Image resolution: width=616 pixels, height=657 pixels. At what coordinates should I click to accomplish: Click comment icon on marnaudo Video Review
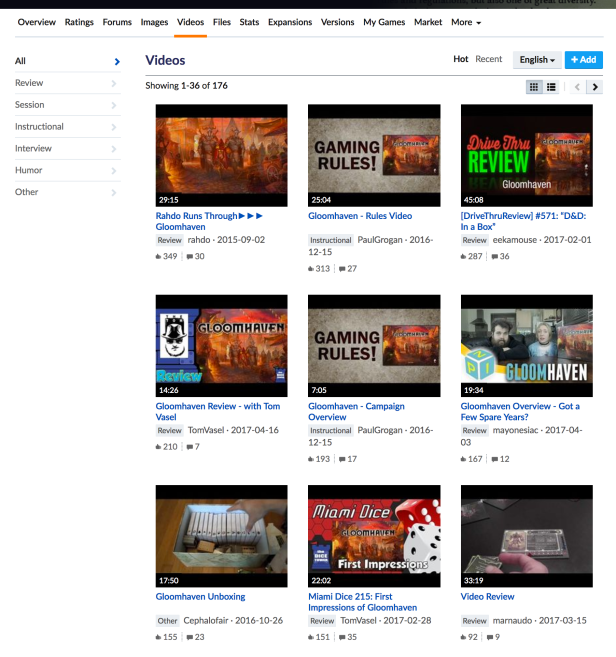coord(490,637)
